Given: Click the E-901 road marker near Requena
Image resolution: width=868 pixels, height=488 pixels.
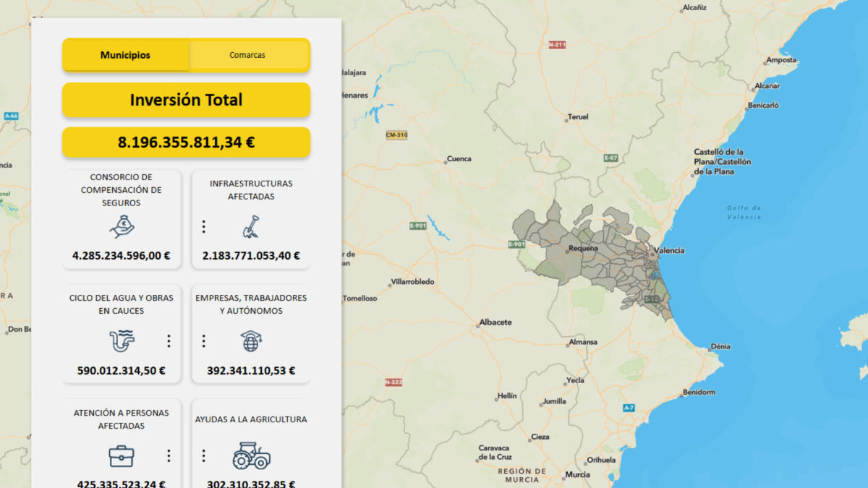Looking at the screenshot, I should coord(516,244).
